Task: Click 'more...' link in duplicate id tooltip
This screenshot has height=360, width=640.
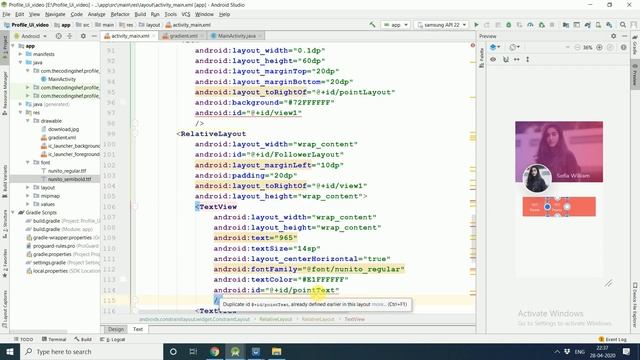Action: (378, 304)
